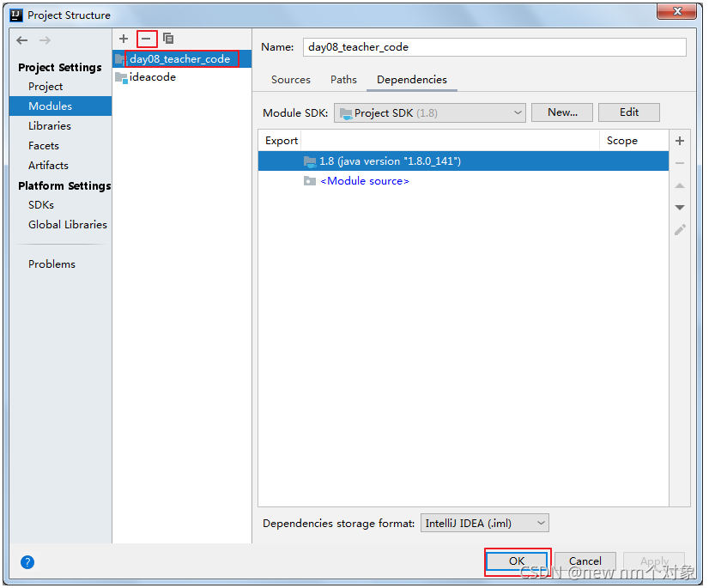
Task: Open Problems section
Action: tap(52, 264)
